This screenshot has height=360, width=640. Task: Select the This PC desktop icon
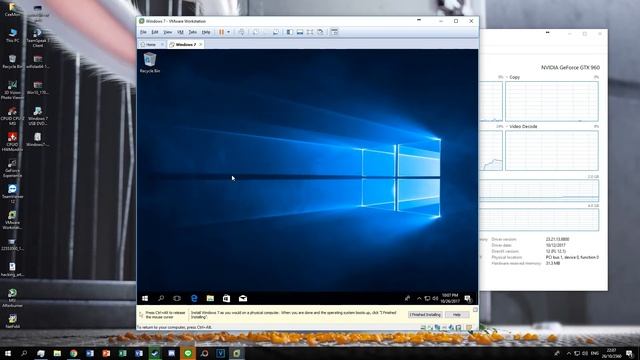(x=12, y=35)
